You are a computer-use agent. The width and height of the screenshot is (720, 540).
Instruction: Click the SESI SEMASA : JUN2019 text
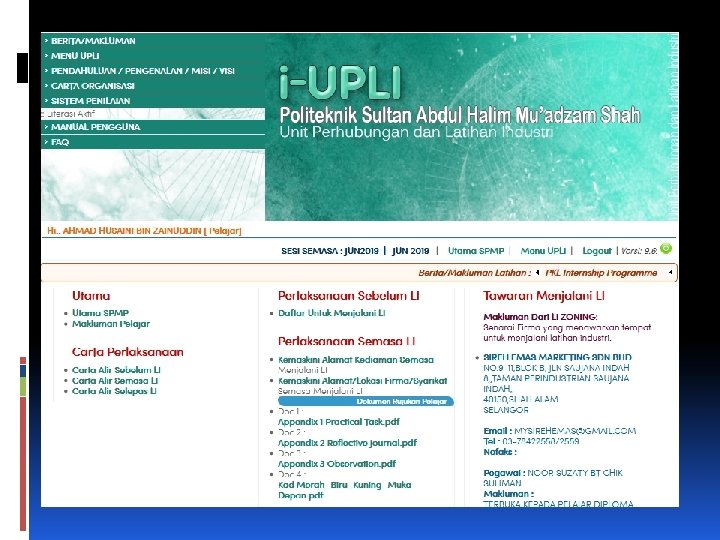point(330,251)
